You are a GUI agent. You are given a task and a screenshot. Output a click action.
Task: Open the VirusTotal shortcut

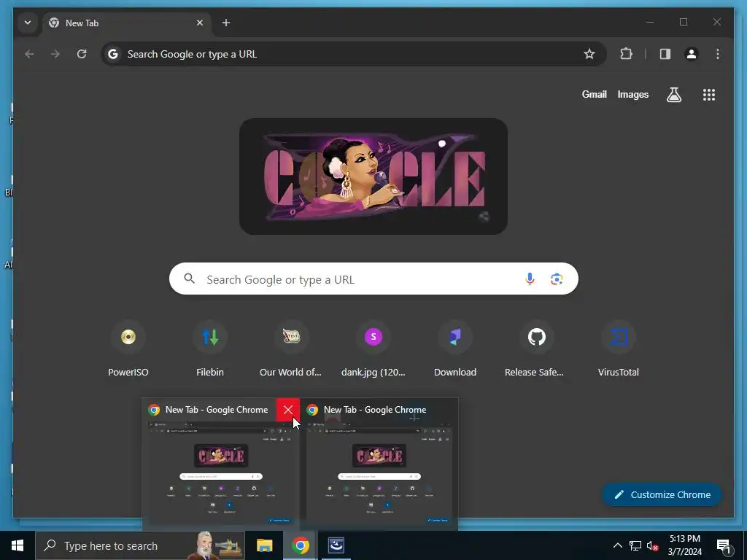[619, 349]
